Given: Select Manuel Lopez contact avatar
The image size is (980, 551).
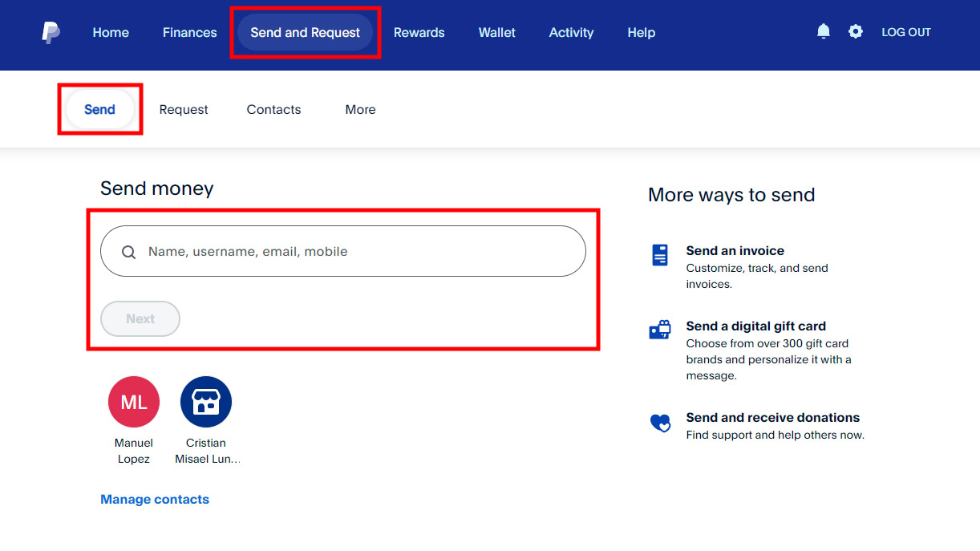Looking at the screenshot, I should click(134, 402).
